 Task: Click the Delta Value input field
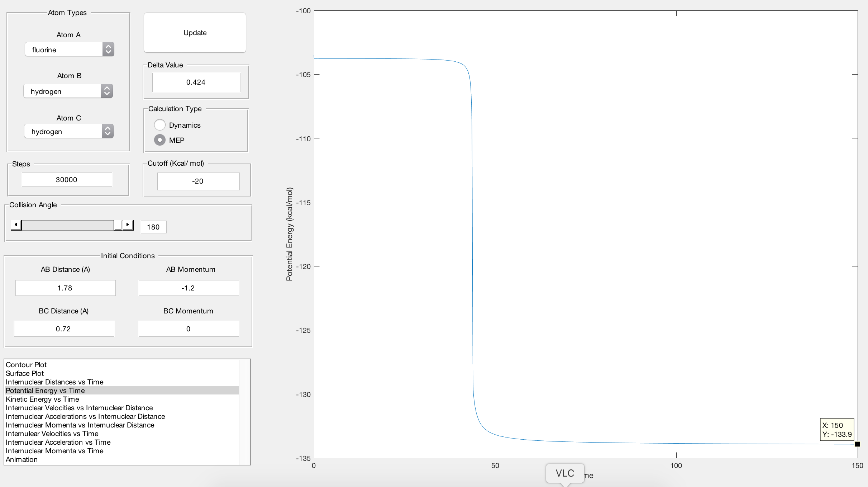point(196,82)
